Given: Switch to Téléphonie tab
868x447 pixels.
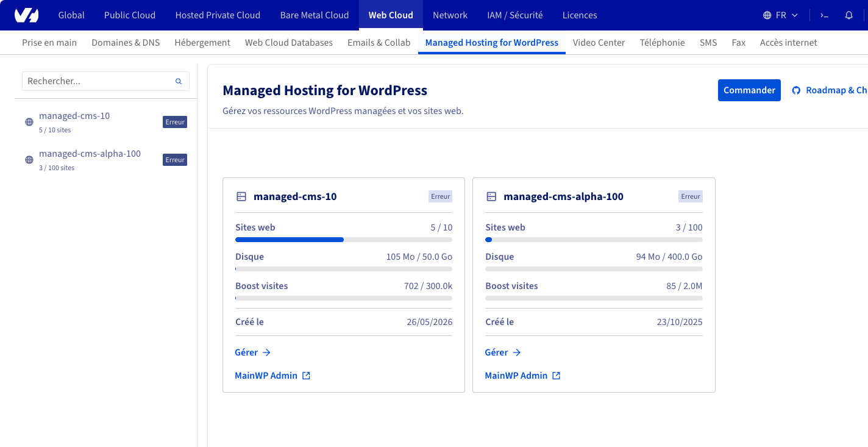Looking at the screenshot, I should coord(663,43).
